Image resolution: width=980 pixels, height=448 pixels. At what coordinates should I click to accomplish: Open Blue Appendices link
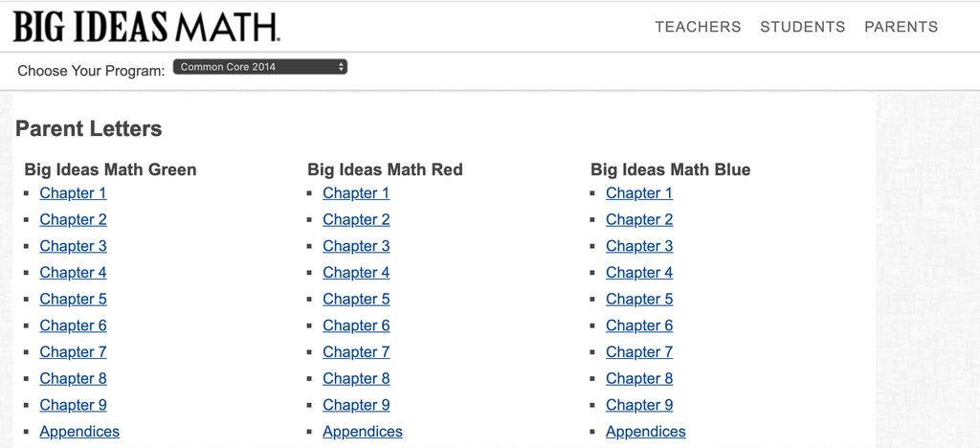coord(646,432)
